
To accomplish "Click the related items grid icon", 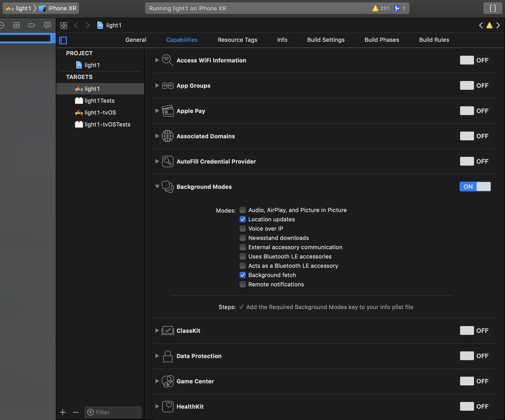I will coord(64,25).
